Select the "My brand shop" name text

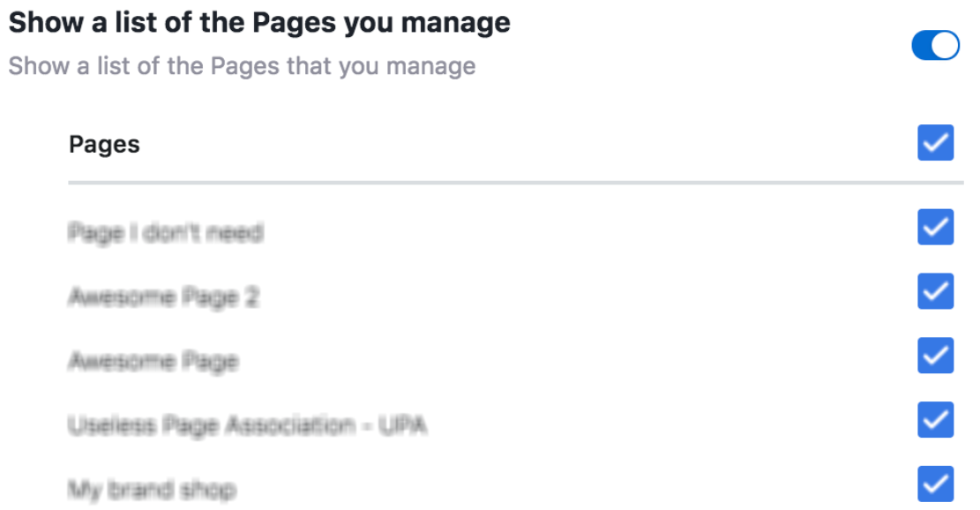point(152,490)
